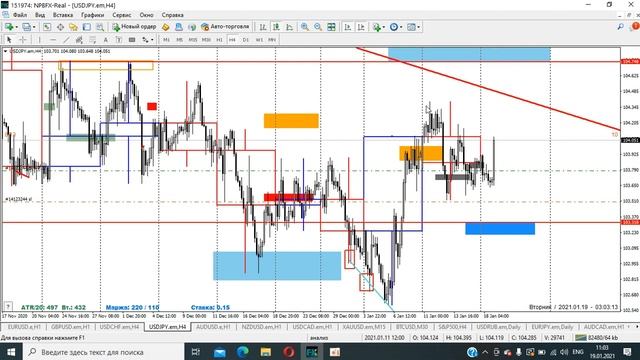Switch to the BTCUSD,M30 chart tab
The width and height of the screenshot is (640, 360).
coord(412,327)
